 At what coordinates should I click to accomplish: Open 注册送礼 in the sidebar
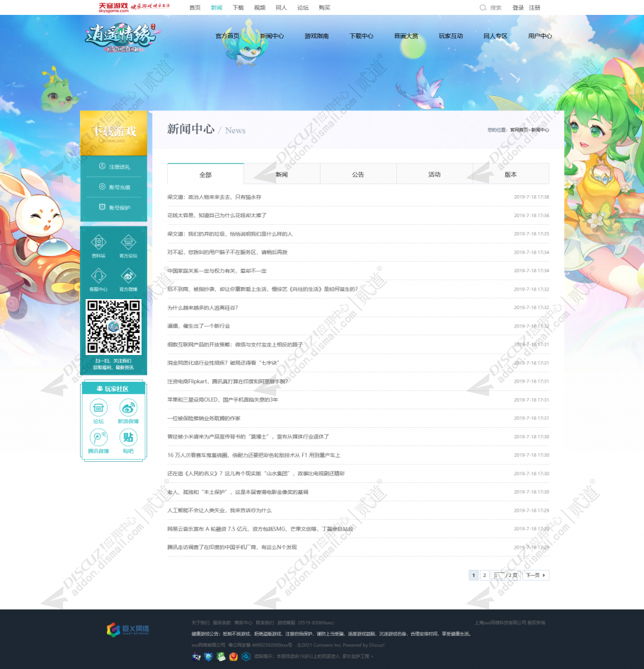tap(114, 167)
